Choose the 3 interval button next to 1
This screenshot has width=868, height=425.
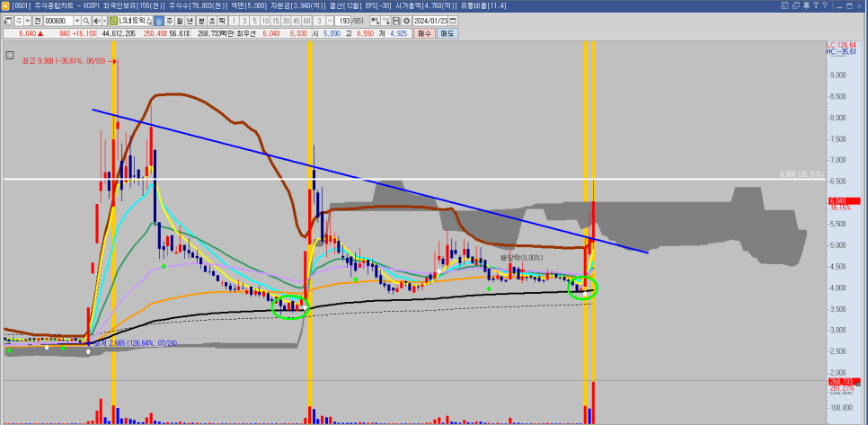[244, 21]
